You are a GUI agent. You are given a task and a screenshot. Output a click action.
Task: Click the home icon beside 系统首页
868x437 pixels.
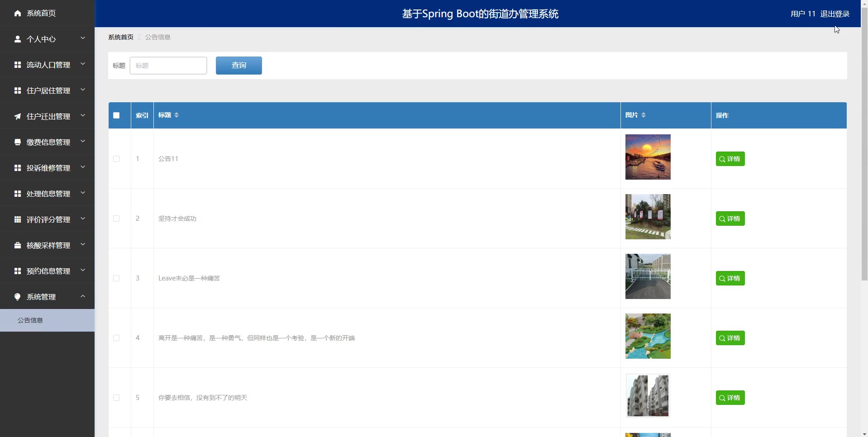17,13
